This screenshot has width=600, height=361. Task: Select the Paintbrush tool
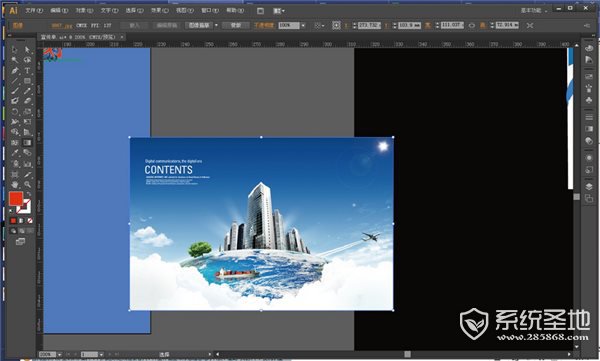15,91
